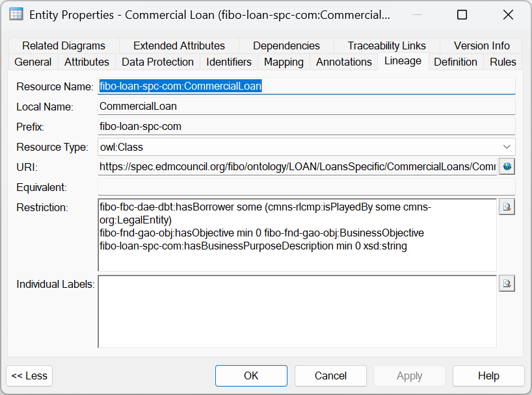Open the editor icon beside Individual Labels
Screen dimensions: 532x395
tap(507, 283)
